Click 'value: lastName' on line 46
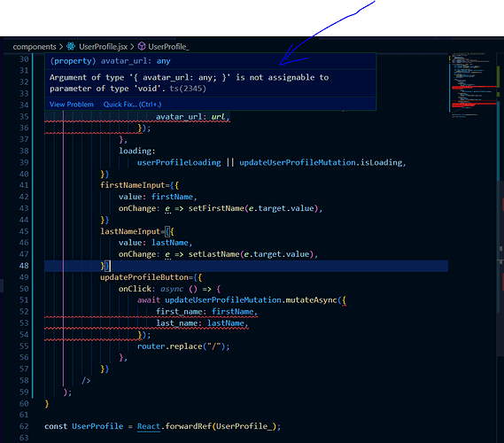Viewport: 504px width, 443px height. pyautogui.click(x=153, y=243)
